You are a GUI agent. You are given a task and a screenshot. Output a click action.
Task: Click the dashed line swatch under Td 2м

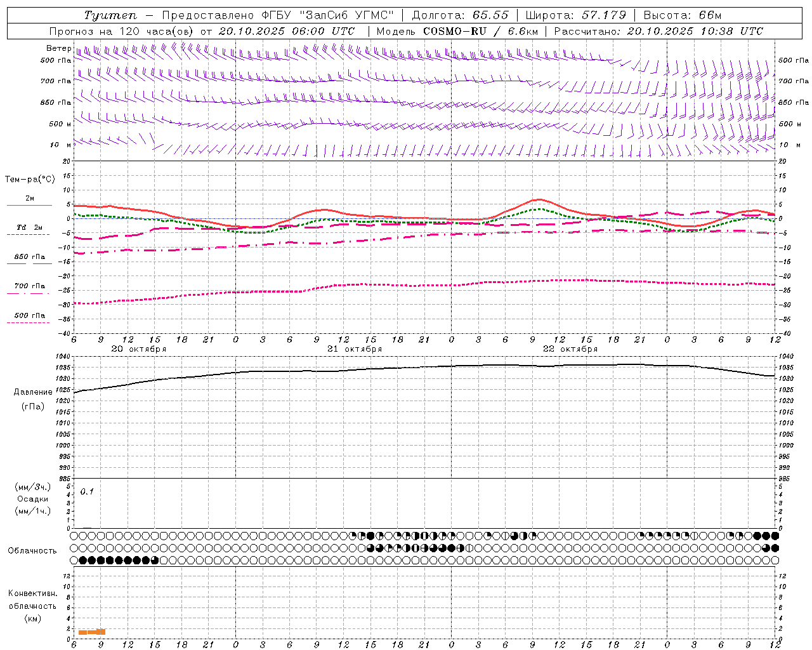coord(28,235)
